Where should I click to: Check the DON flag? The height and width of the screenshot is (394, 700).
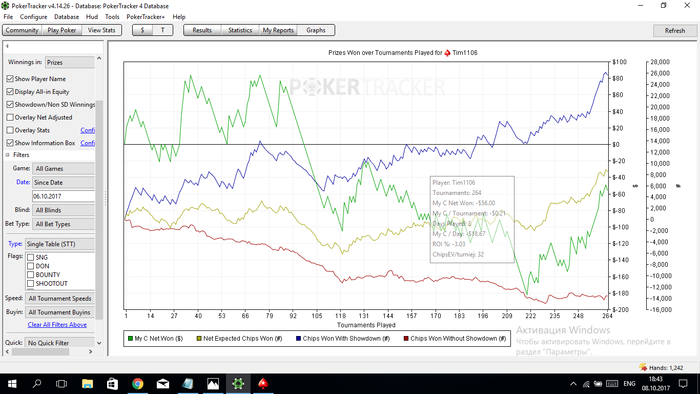click(30, 266)
